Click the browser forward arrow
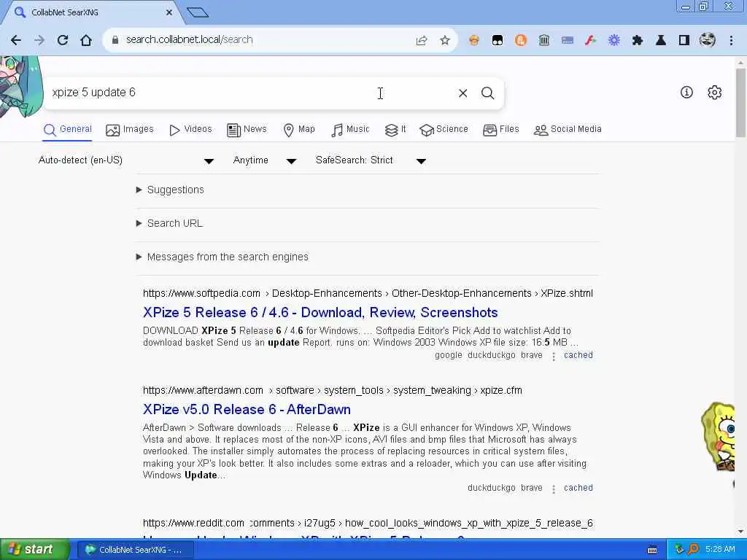747x560 pixels. coord(39,40)
